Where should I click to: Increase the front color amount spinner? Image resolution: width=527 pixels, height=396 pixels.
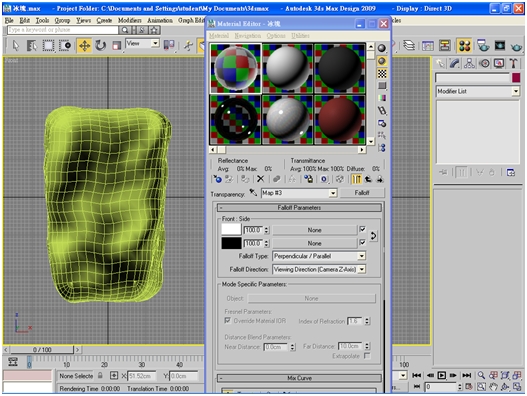click(267, 228)
